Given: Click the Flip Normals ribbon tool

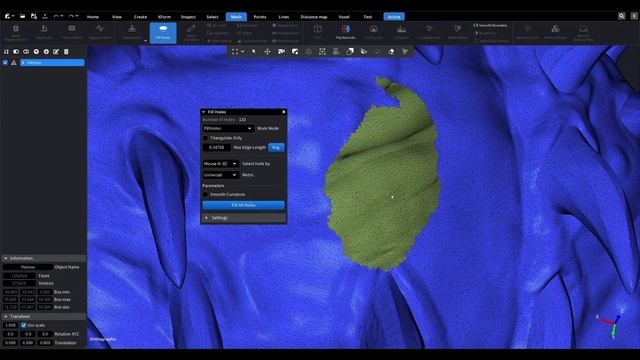Looking at the screenshot, I should 345,32.
